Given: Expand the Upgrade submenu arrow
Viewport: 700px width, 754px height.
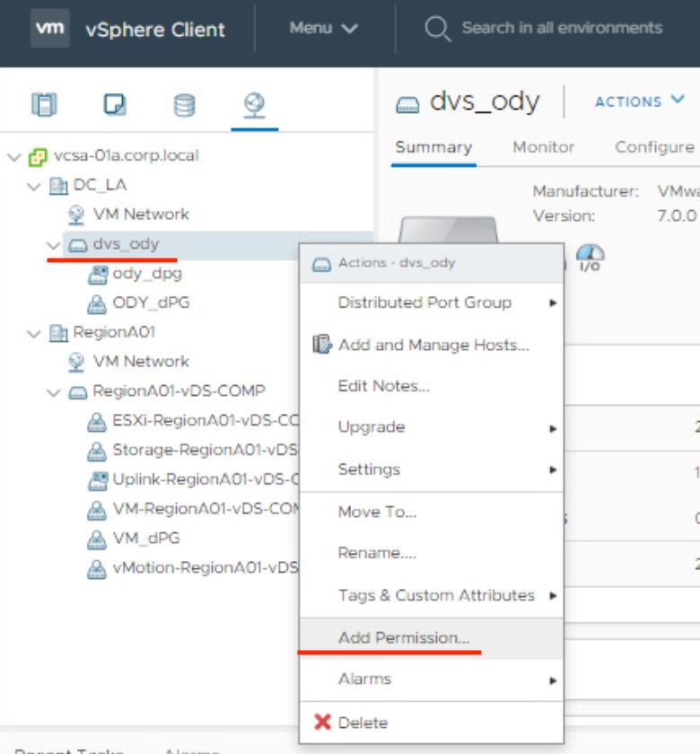Looking at the screenshot, I should (553, 428).
